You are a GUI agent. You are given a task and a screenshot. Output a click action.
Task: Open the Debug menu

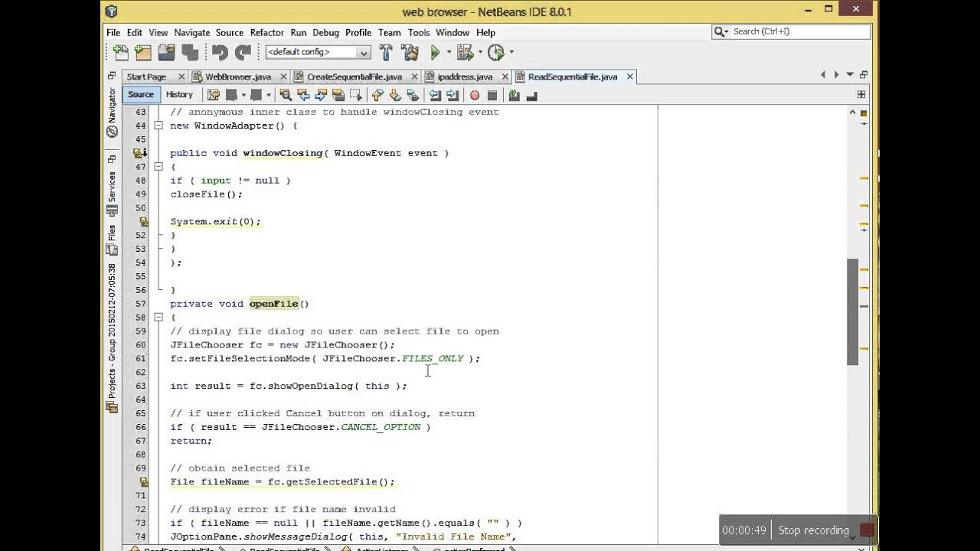pos(325,32)
